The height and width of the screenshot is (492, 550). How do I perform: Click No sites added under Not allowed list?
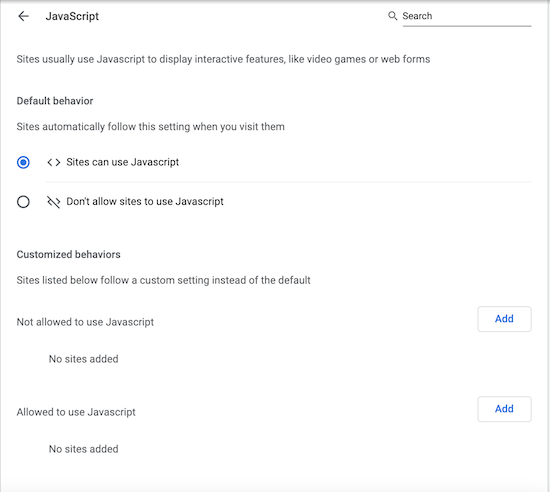(x=83, y=359)
